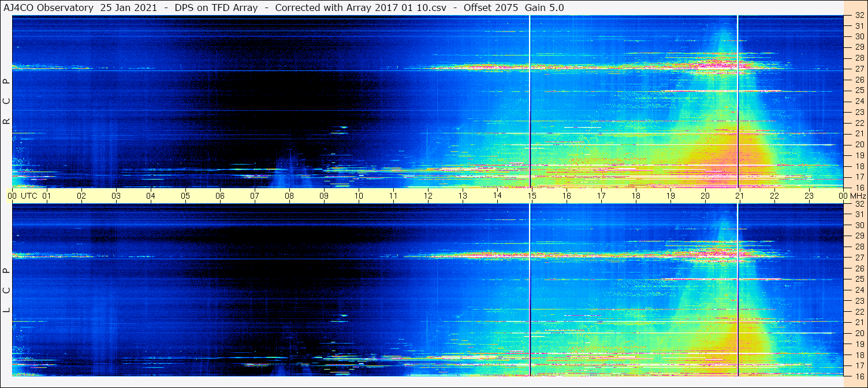
Task: Click the 23 hour tick on the time axis
Action: 809,196
